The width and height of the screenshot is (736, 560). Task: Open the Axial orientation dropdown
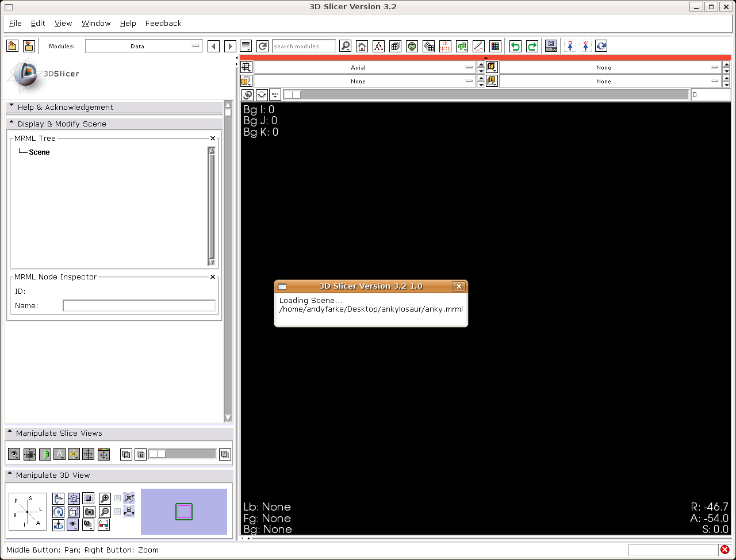[364, 67]
